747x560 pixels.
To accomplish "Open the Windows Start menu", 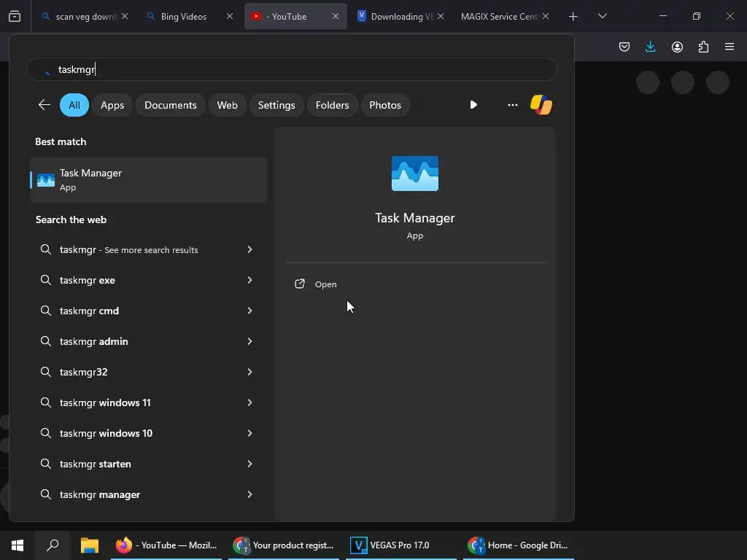I will (x=18, y=545).
